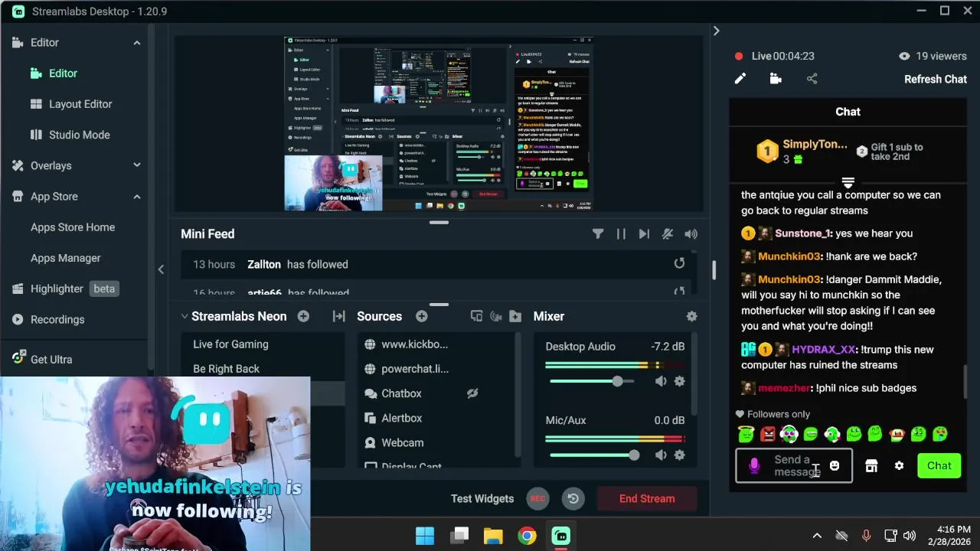Screen dimensions: 980x551
Task: Show hidden system tray icons
Action: (x=817, y=536)
